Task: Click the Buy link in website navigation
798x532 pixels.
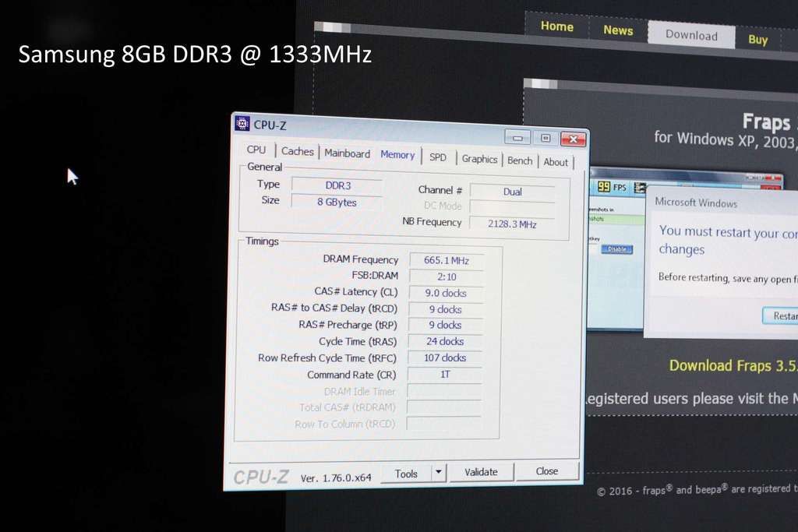Action: click(x=758, y=40)
